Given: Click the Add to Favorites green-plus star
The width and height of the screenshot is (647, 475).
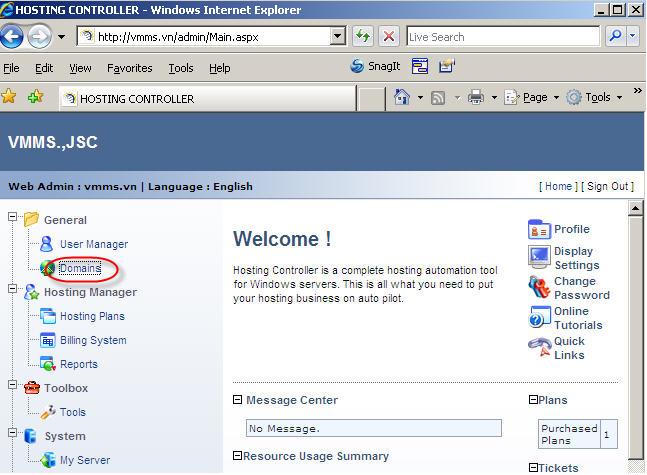Looking at the screenshot, I should tap(35, 97).
